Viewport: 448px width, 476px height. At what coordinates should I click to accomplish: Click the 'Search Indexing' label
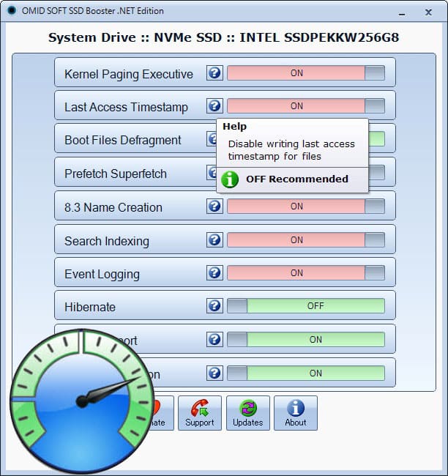tap(107, 242)
